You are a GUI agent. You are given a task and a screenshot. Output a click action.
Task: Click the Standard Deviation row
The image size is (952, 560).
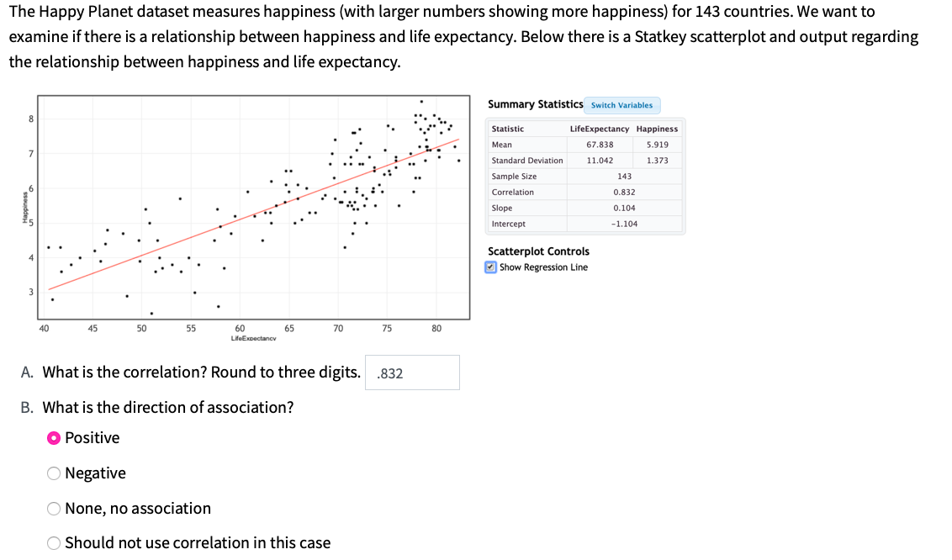(x=526, y=160)
